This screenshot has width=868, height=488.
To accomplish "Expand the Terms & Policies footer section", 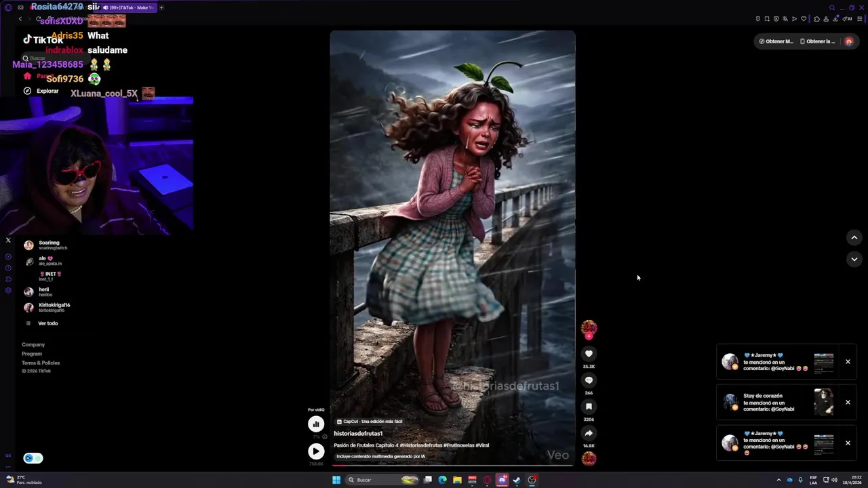I will tap(41, 363).
